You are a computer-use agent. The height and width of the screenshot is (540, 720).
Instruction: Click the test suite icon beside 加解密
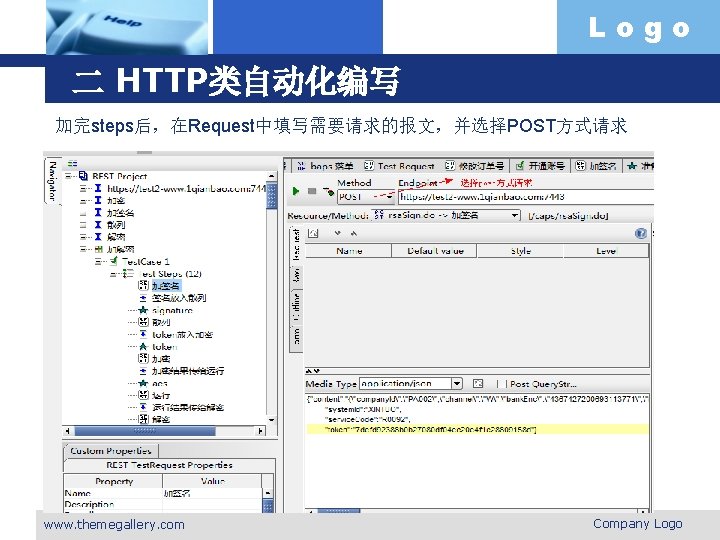tap(98, 249)
